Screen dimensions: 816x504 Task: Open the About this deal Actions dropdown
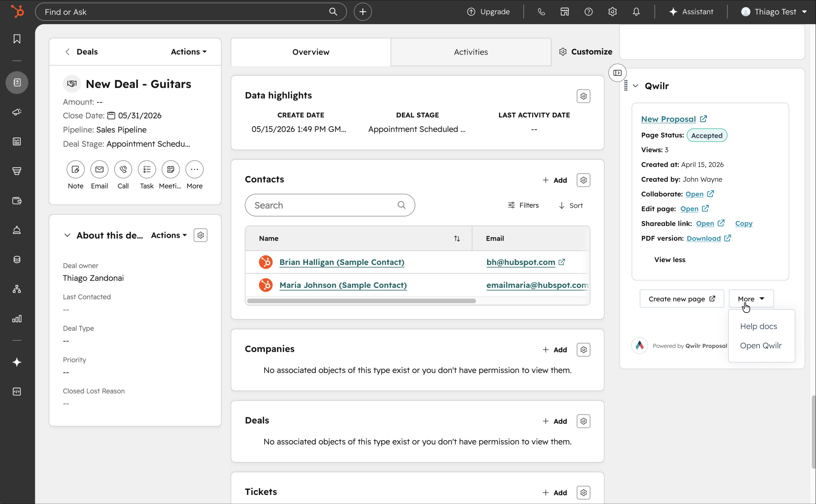click(x=169, y=235)
